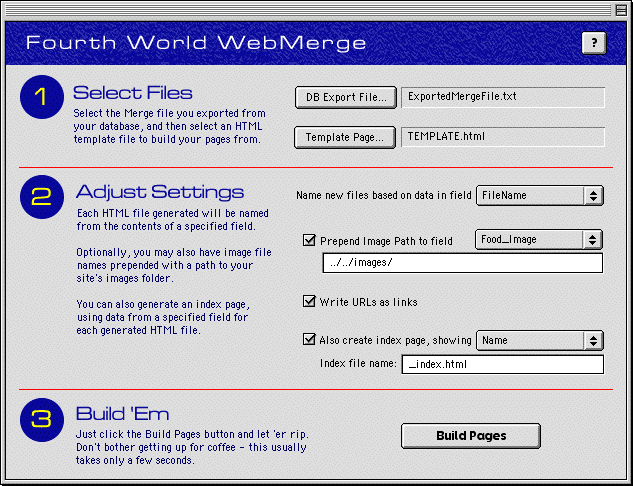Click the Template Page button
The image size is (633, 486).
(x=345, y=138)
